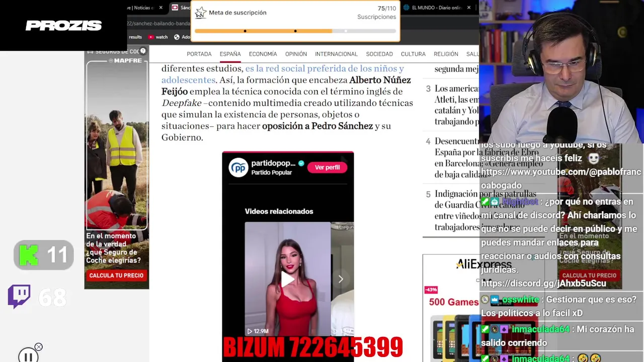Screen dimensions: 644x362
Task: Open the results bookmark
Action: coord(135,37)
